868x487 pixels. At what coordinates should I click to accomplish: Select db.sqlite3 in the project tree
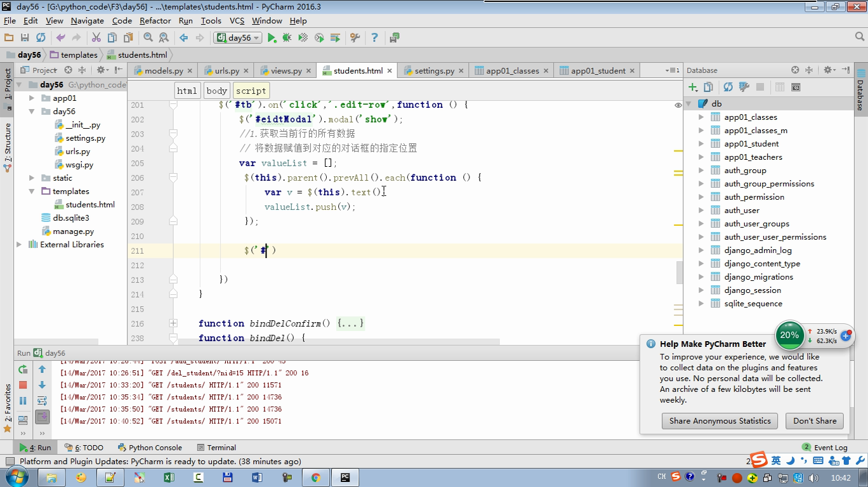70,218
